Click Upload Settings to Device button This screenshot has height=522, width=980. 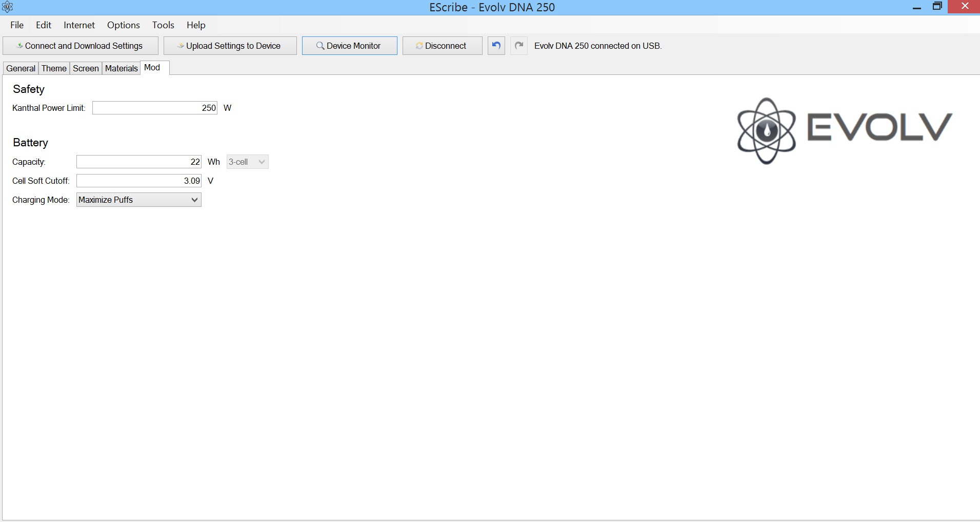pyautogui.click(x=230, y=46)
